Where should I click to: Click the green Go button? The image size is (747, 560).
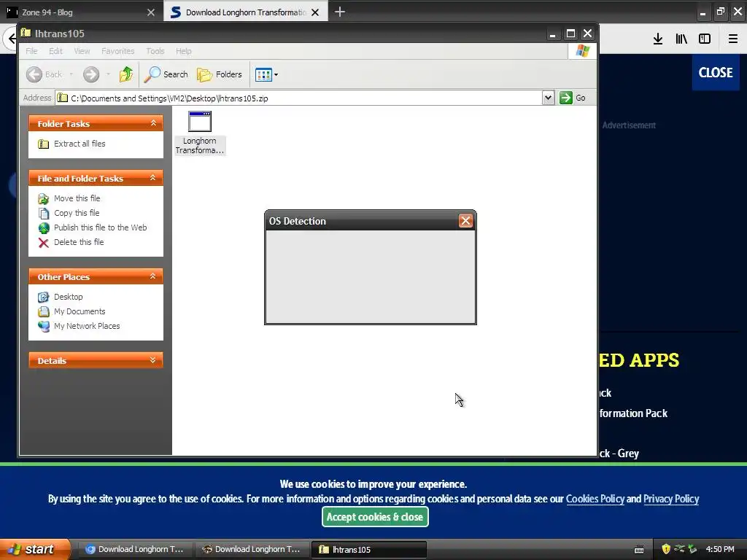(x=573, y=98)
